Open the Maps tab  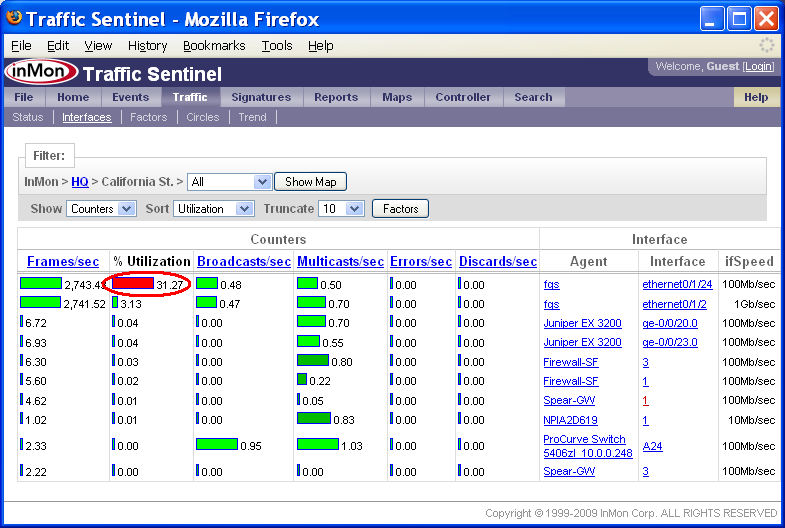click(397, 97)
